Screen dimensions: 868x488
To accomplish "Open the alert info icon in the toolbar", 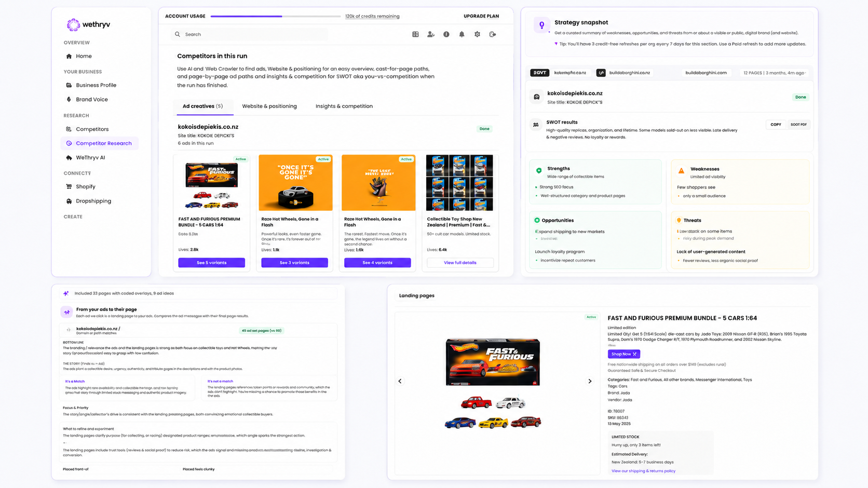I will click(x=446, y=34).
